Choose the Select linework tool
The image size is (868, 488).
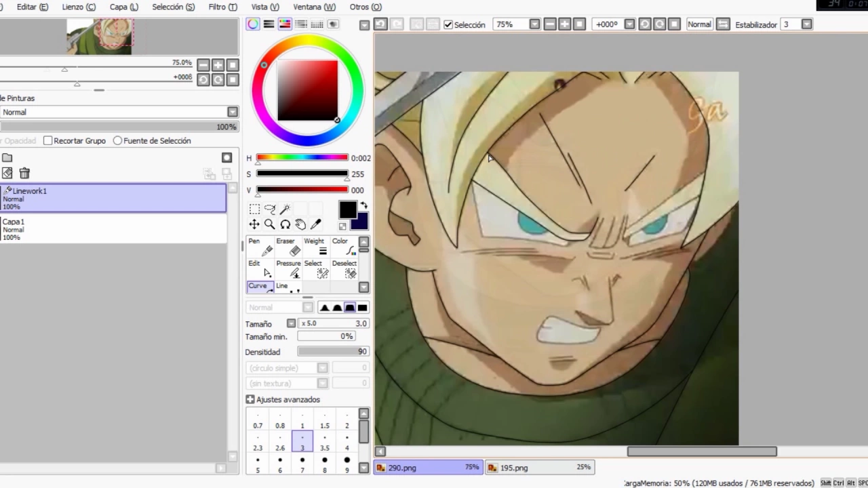pos(315,269)
